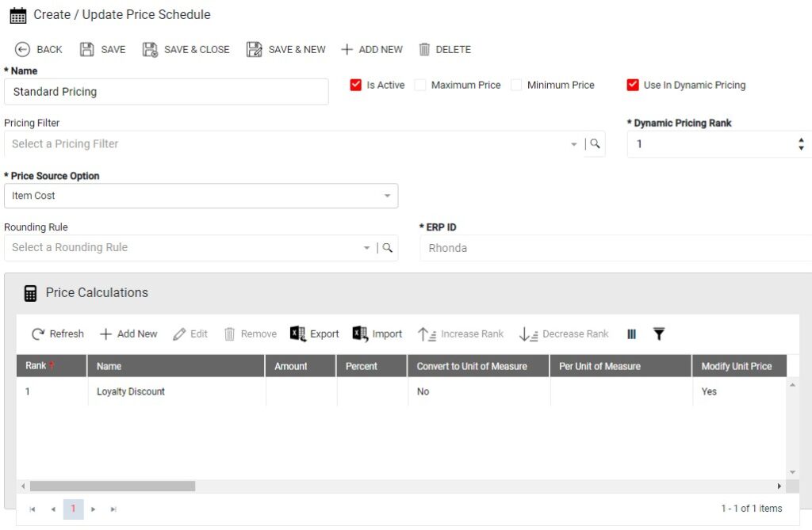
Task: Click the SAVE & CLOSE icon
Action: pos(150,49)
